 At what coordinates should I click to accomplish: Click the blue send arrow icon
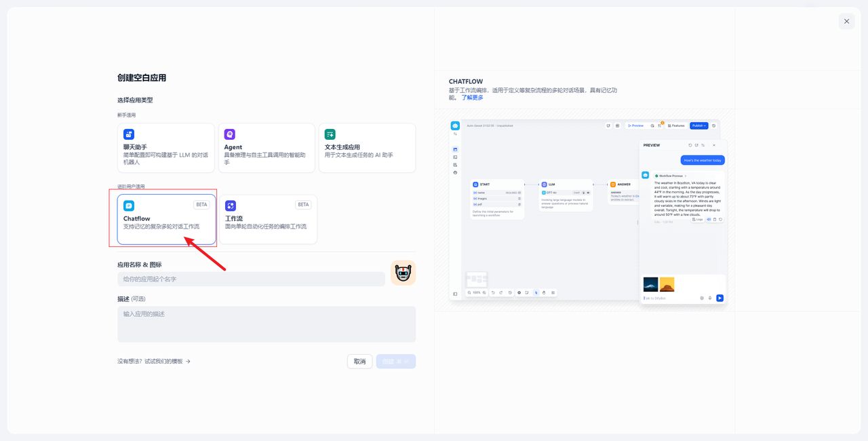pos(719,298)
